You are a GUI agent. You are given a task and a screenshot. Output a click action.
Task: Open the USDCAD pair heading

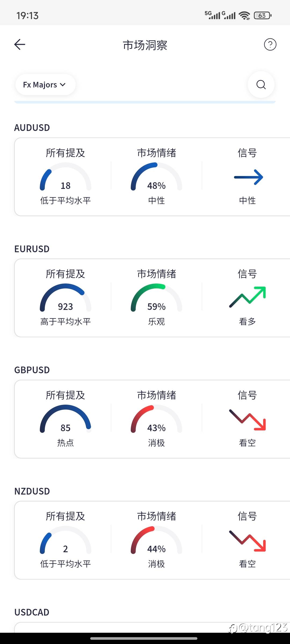coord(32,612)
